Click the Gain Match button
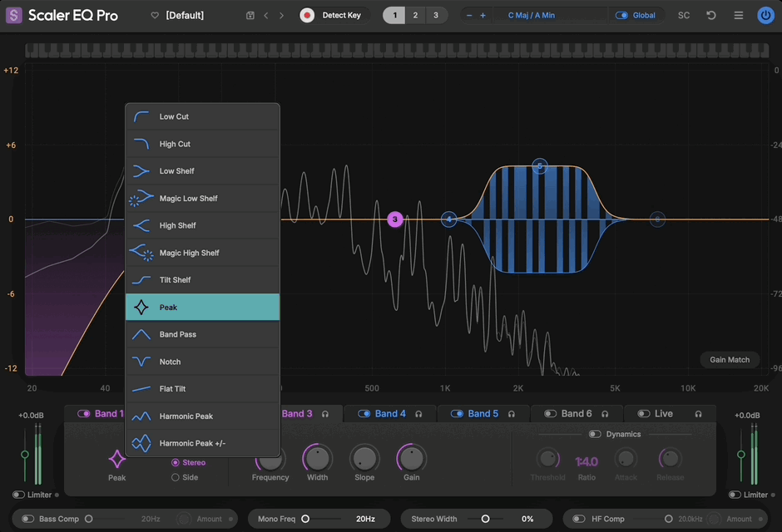This screenshot has width=782, height=532. (730, 360)
